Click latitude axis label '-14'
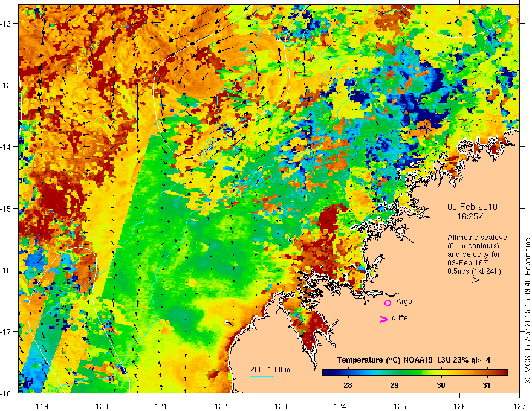The width and height of the screenshot is (532, 411). [6, 146]
